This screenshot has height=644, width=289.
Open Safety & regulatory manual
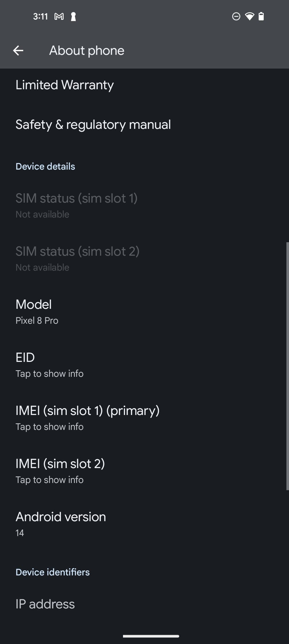(x=93, y=125)
